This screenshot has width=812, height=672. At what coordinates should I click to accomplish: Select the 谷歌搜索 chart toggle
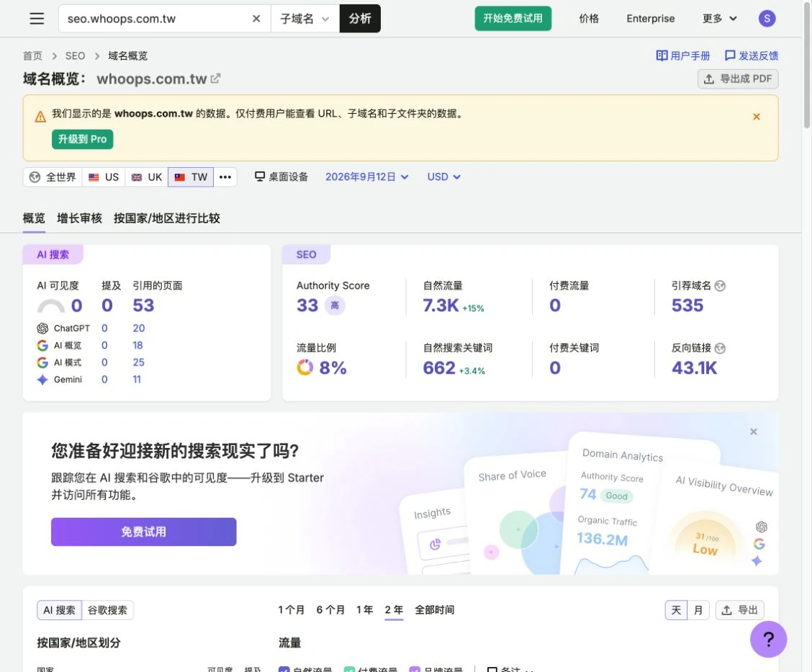point(107,610)
